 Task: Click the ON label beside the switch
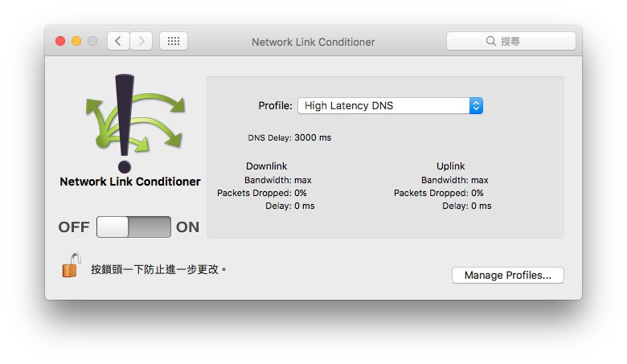tap(187, 227)
